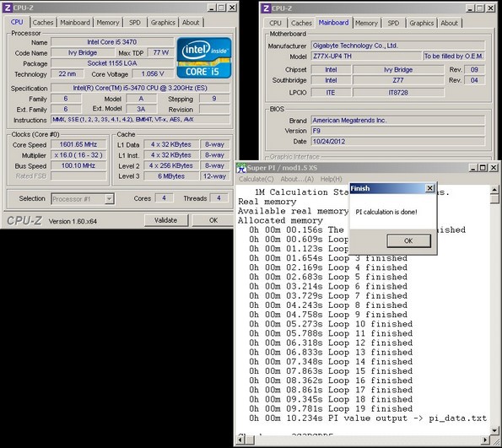Image resolution: width=502 pixels, height=448 pixels.
Task: Click the Cores count field
Action: (164, 198)
